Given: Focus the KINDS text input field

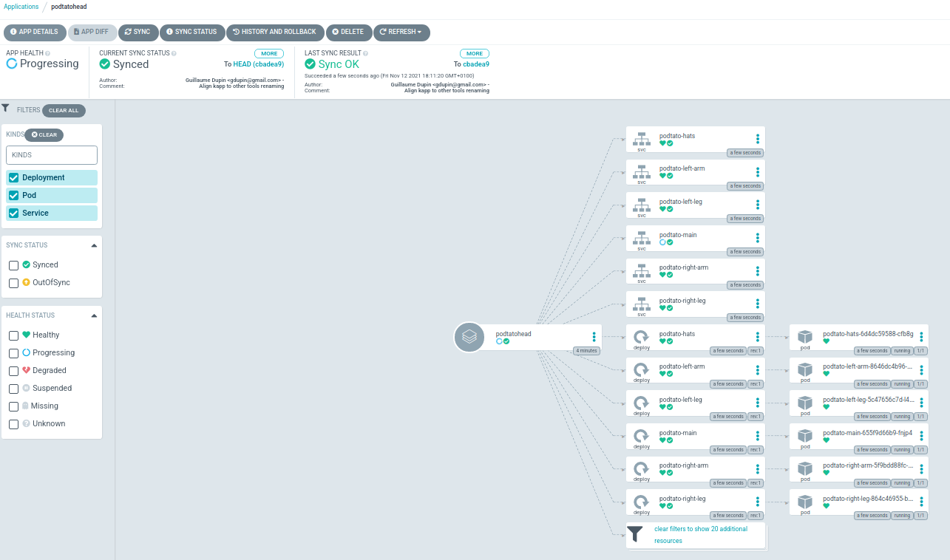Looking at the screenshot, I should [x=52, y=155].
